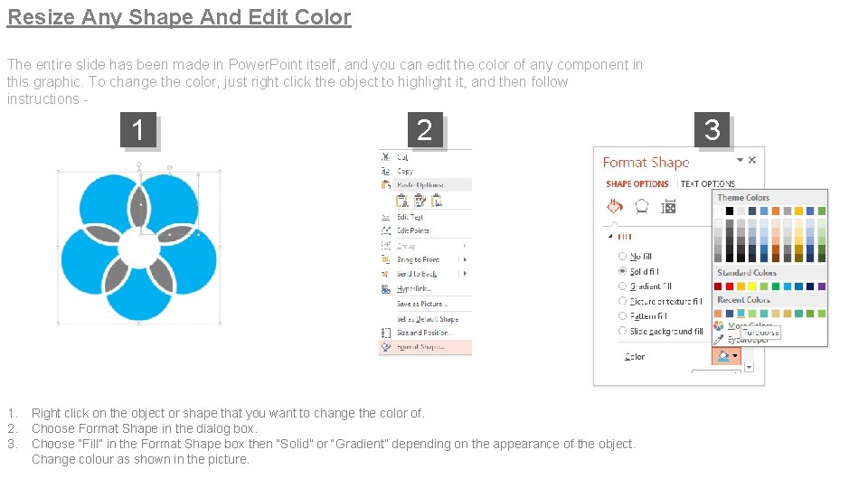
Task: Open the Effects pentagon icon
Action: [641, 206]
